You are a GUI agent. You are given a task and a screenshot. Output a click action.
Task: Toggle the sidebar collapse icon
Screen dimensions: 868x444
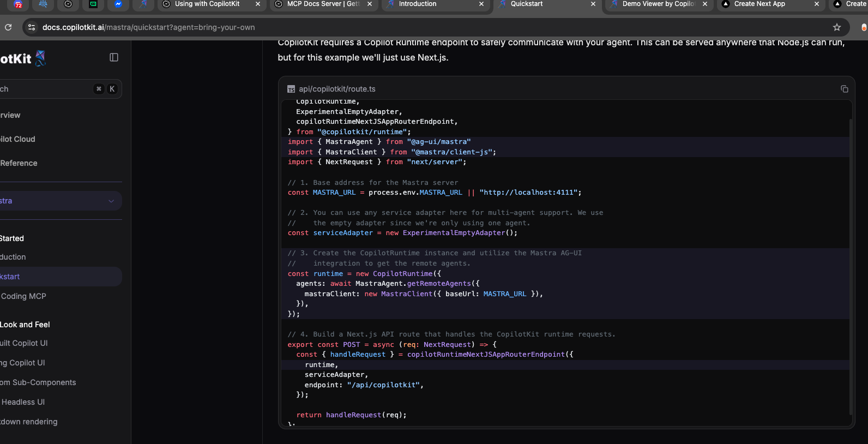(114, 57)
